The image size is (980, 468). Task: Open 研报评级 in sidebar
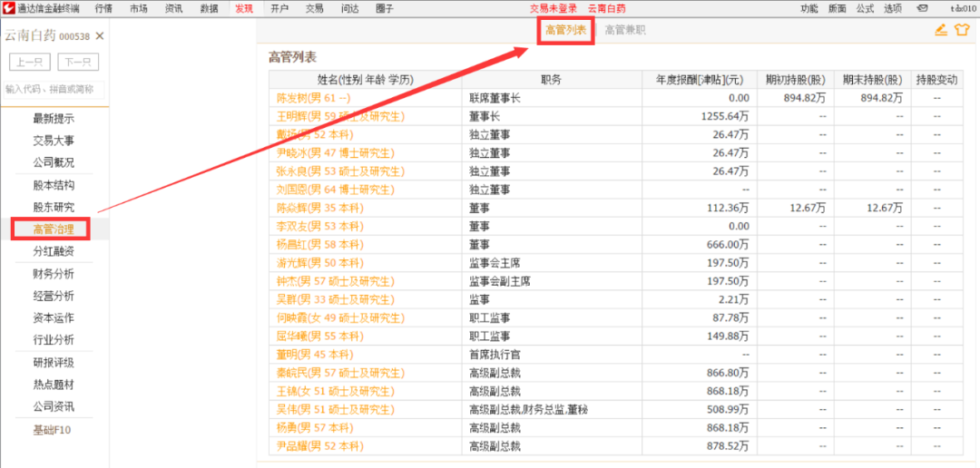(54, 363)
